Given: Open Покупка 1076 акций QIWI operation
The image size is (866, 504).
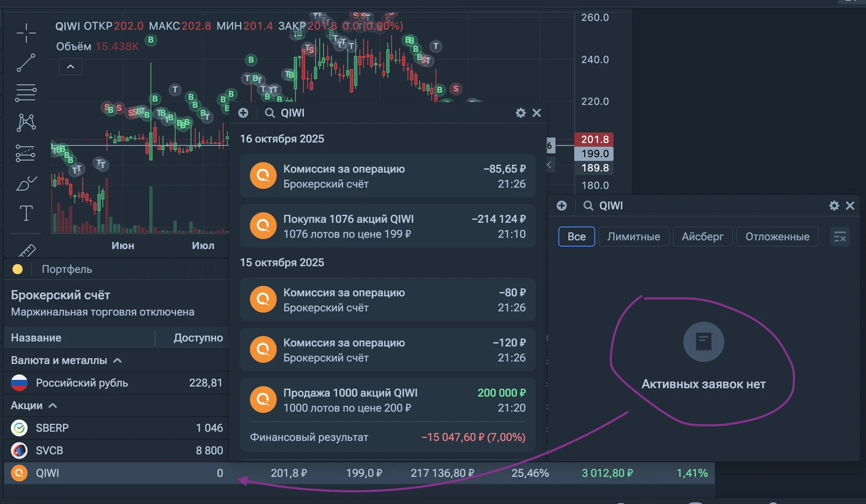Looking at the screenshot, I should coord(388,226).
